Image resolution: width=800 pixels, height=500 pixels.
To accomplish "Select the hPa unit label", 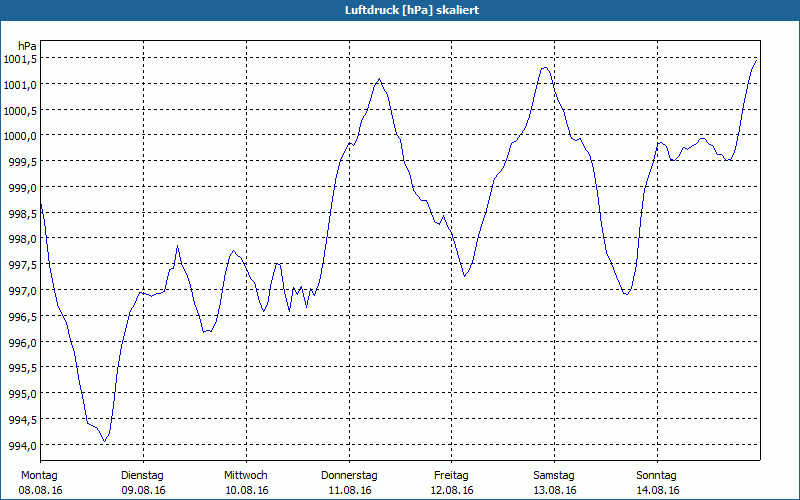I will (x=27, y=46).
